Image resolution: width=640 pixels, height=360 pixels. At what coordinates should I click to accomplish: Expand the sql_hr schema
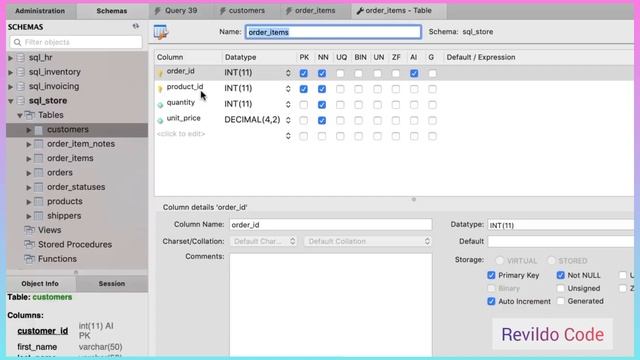point(11,58)
